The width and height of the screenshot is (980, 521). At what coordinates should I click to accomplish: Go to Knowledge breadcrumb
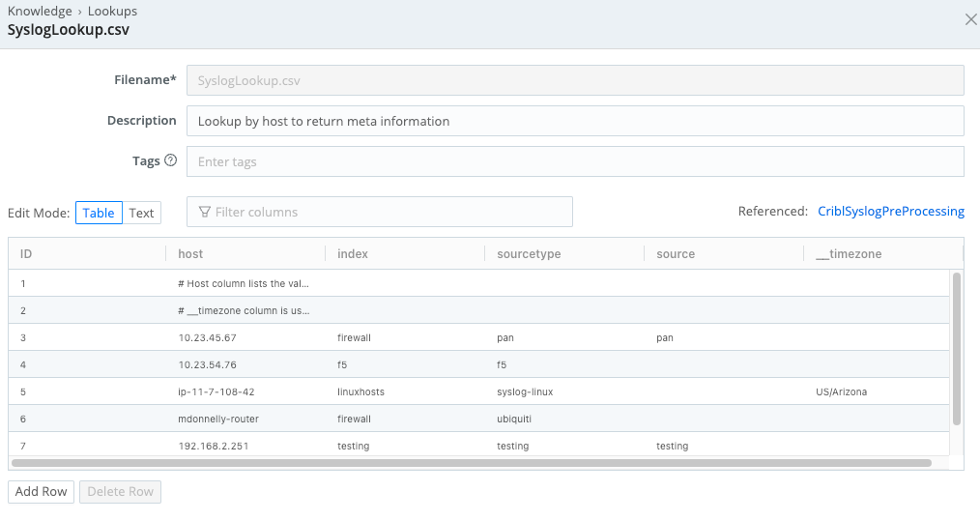tap(40, 12)
